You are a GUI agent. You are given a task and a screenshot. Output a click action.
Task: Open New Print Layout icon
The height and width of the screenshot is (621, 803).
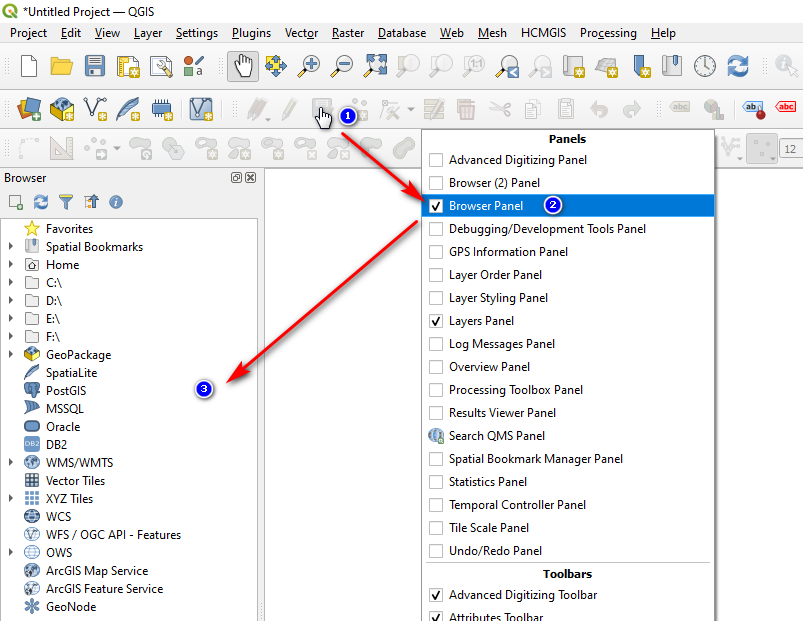pyautogui.click(x=128, y=66)
